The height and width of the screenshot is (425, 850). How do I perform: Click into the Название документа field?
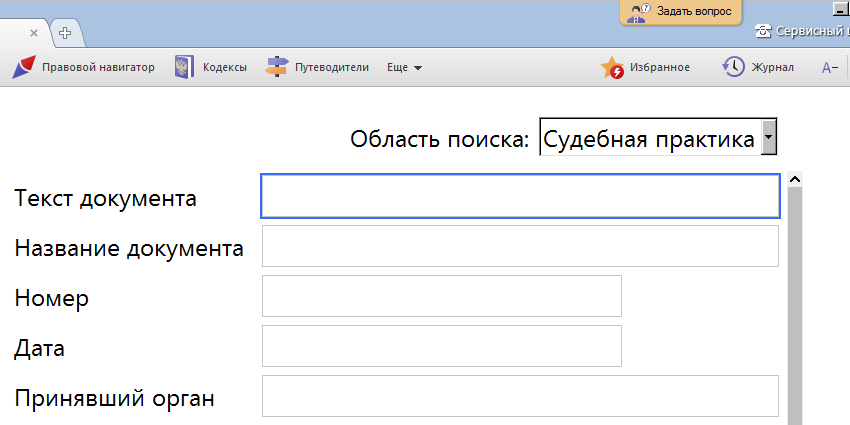click(520, 246)
